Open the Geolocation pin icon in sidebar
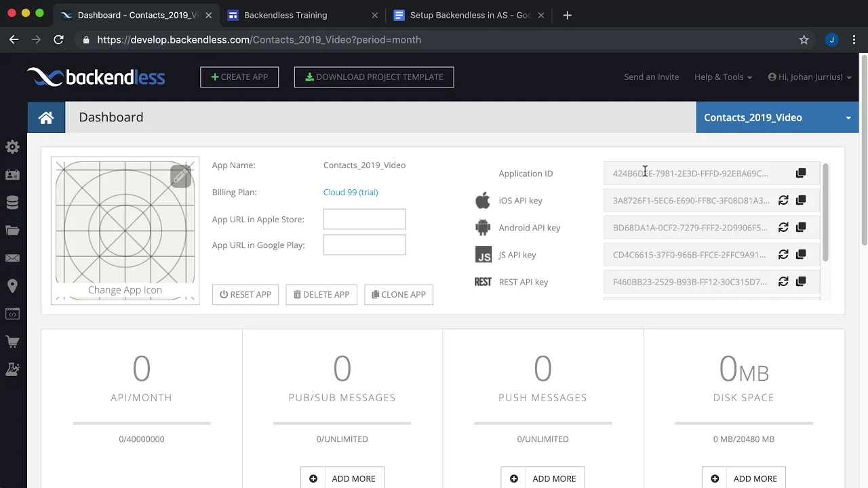 coord(12,286)
